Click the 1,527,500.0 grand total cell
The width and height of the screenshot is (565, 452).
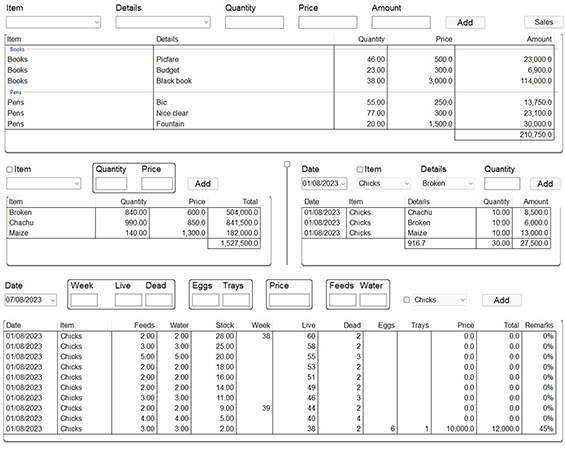pyautogui.click(x=234, y=243)
